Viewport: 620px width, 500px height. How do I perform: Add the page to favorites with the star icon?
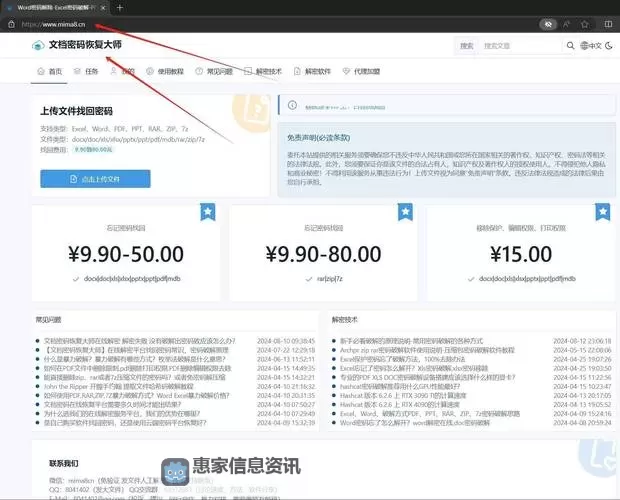click(x=585, y=25)
